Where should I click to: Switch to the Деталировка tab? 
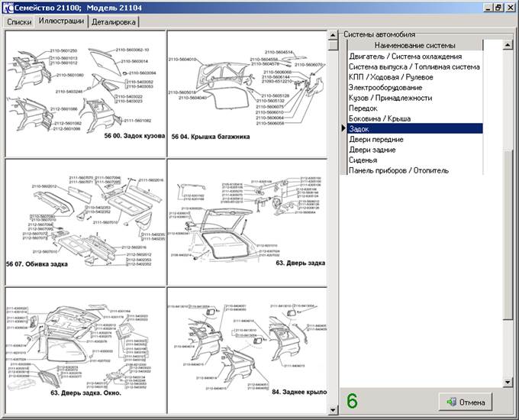click(114, 22)
